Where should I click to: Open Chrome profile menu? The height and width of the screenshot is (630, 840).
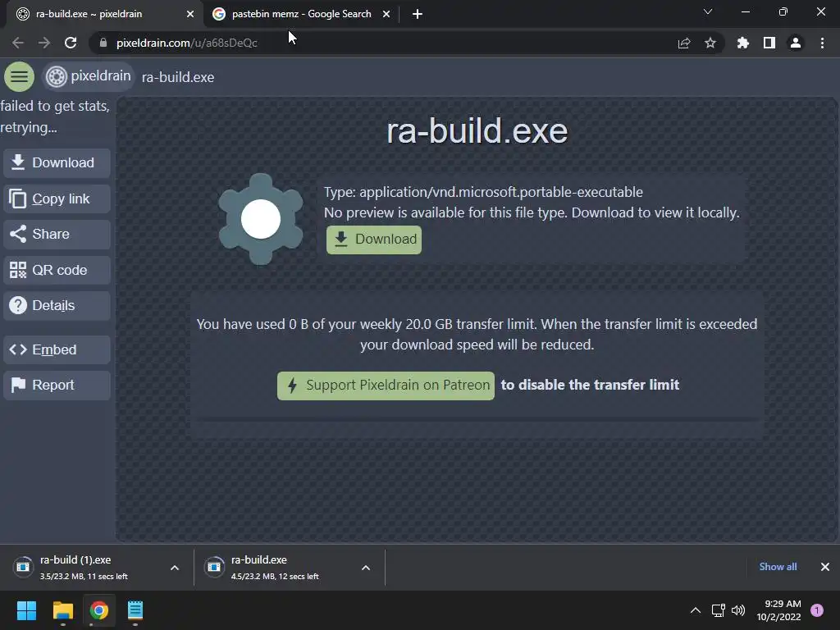coord(796,43)
